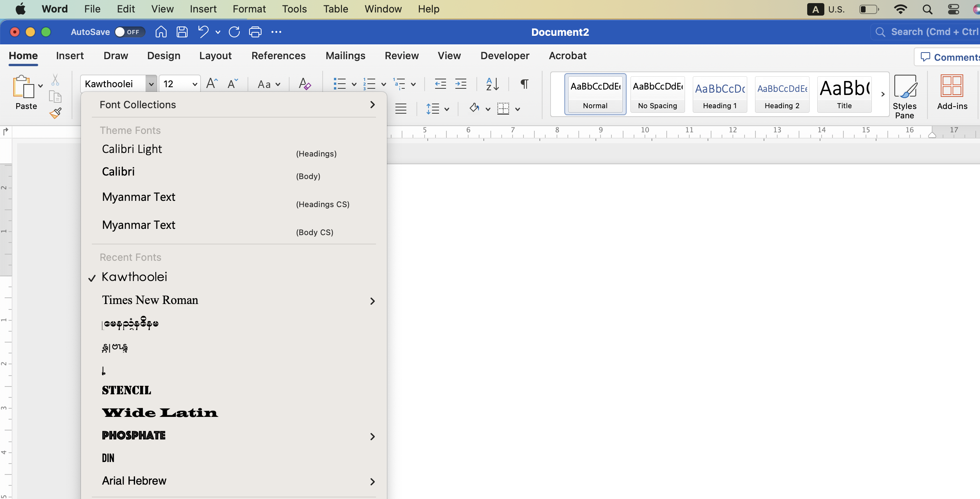Image resolution: width=980 pixels, height=499 pixels.
Task: Open Add-ins
Action: (x=952, y=92)
